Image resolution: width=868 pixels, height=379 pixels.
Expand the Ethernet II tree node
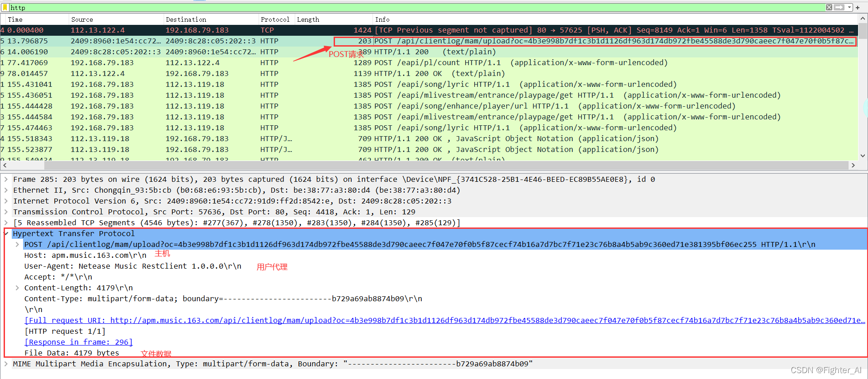tap(6, 190)
